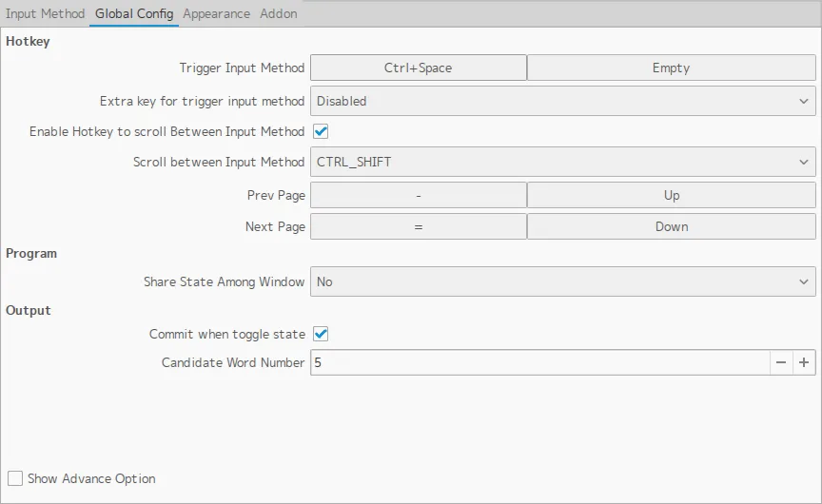Open the Scroll between Input Method dropdown
Screen dimensions: 822x504
[x=562, y=163]
